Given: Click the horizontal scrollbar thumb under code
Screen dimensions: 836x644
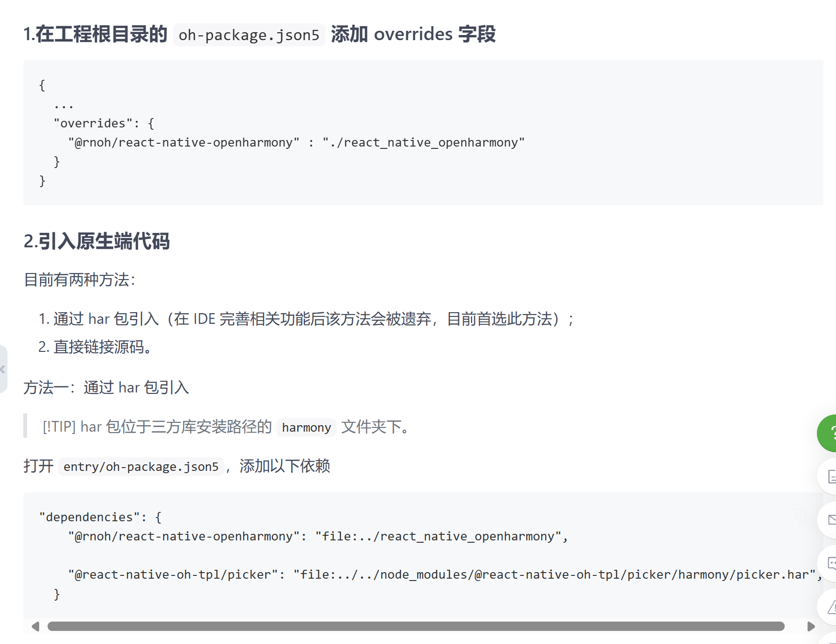Looking at the screenshot, I should click(416, 626).
